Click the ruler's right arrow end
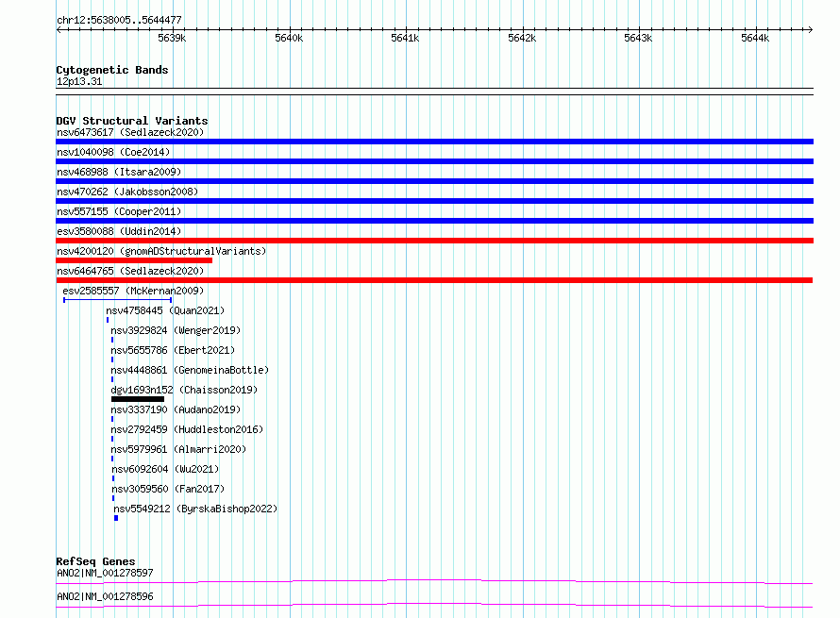840x618 pixels. click(811, 30)
